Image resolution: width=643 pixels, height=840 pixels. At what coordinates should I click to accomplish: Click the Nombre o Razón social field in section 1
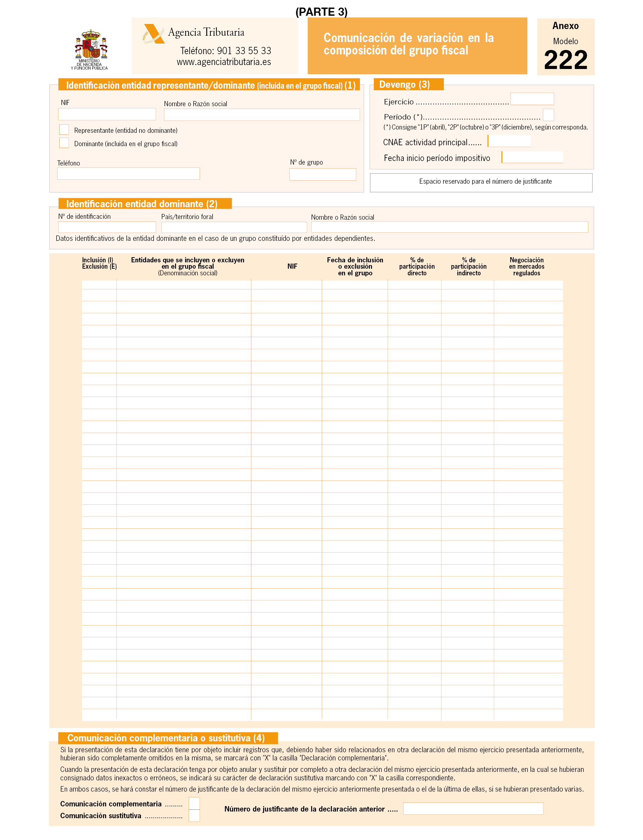(262, 115)
